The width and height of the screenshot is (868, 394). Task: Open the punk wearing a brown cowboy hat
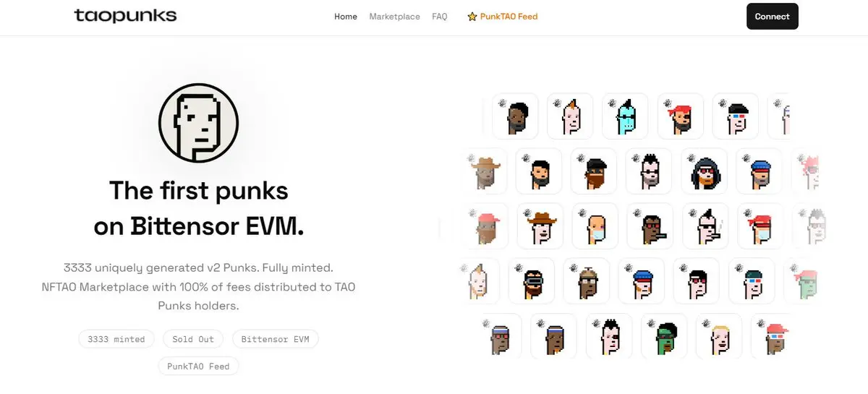tap(540, 226)
